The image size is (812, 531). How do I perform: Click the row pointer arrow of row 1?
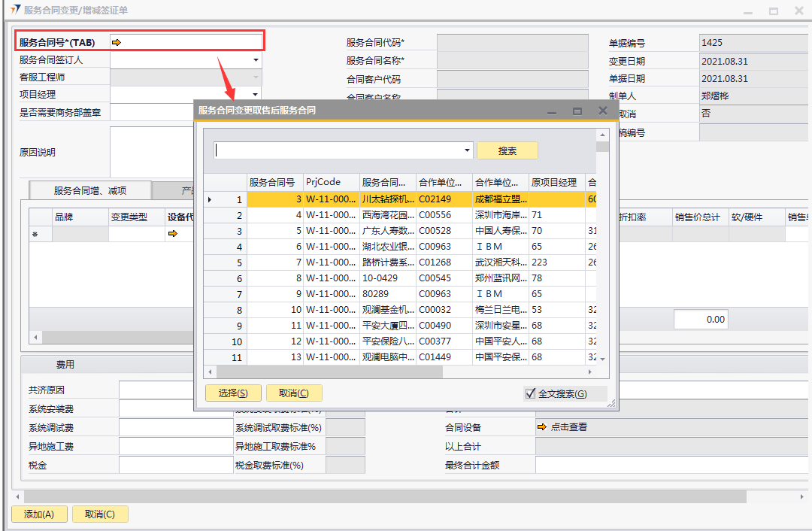[210, 199]
